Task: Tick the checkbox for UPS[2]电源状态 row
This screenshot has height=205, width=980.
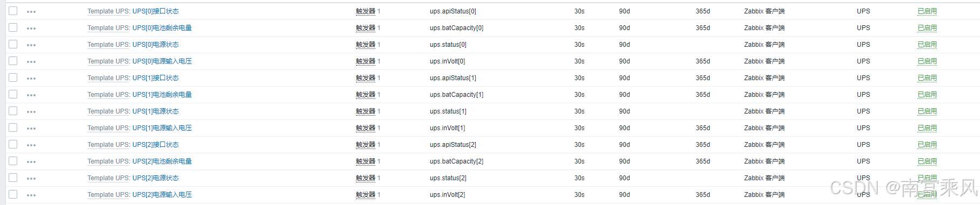Action: tap(13, 178)
